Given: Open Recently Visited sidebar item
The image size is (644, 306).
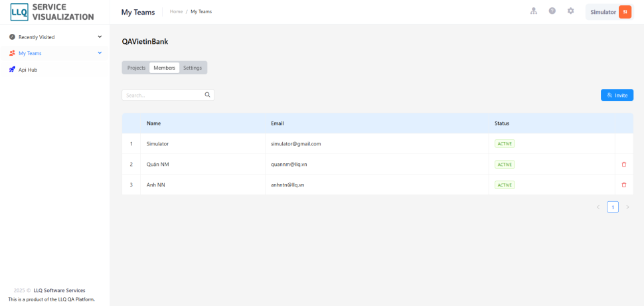Looking at the screenshot, I should (55, 37).
